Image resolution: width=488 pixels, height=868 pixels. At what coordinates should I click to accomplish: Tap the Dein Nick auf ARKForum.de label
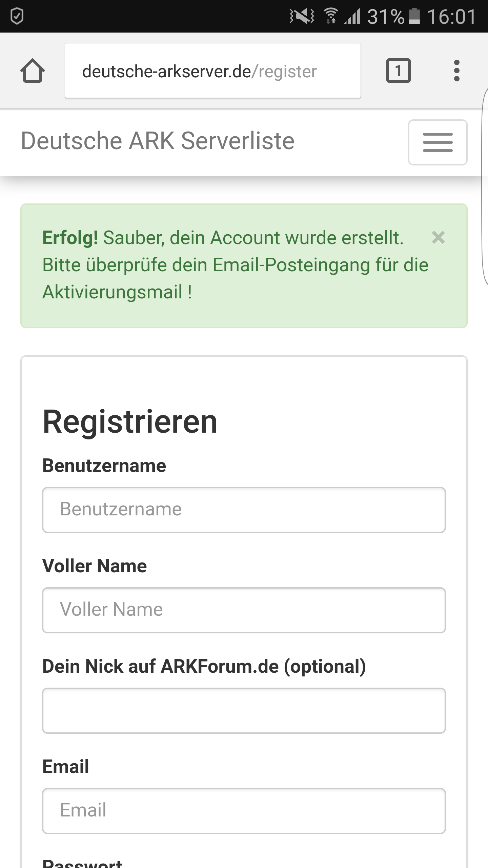[x=204, y=666]
